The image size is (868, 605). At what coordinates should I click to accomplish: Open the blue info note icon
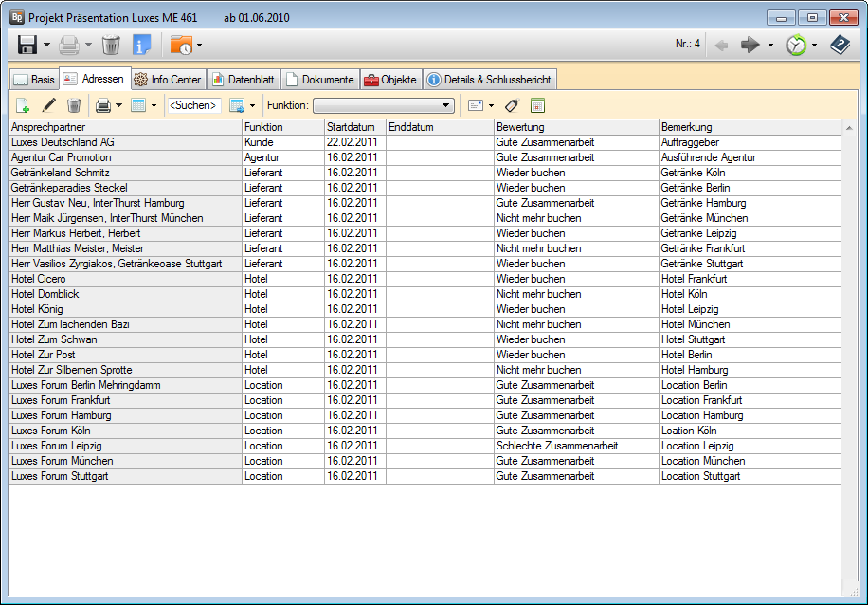(x=142, y=45)
